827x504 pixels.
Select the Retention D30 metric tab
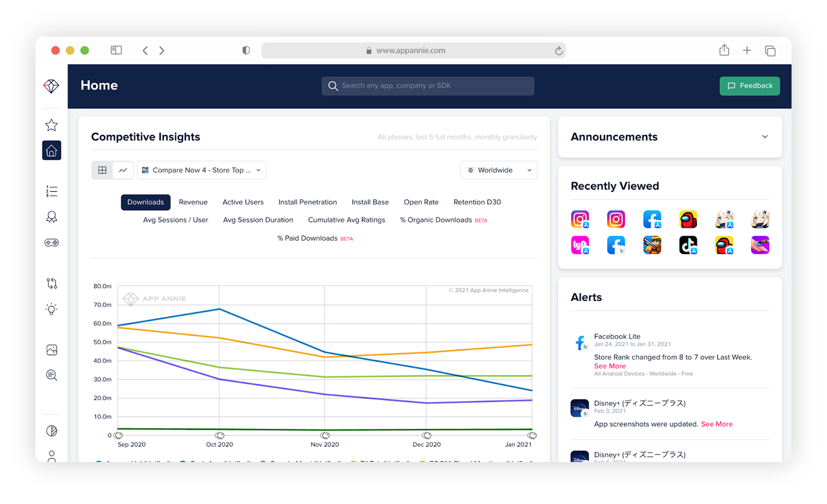tap(477, 202)
